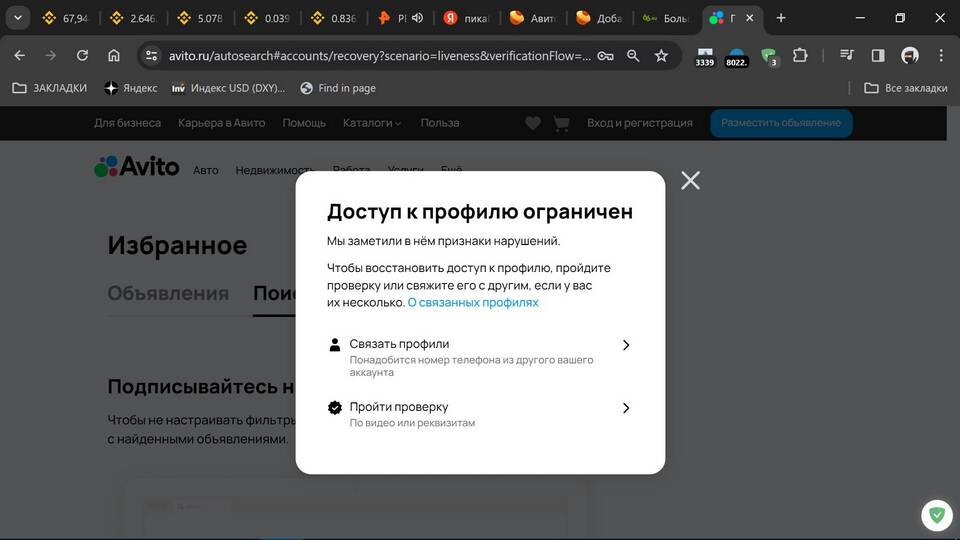Click the address bar URL field
Image resolution: width=960 pixels, height=540 pixels.
380,56
